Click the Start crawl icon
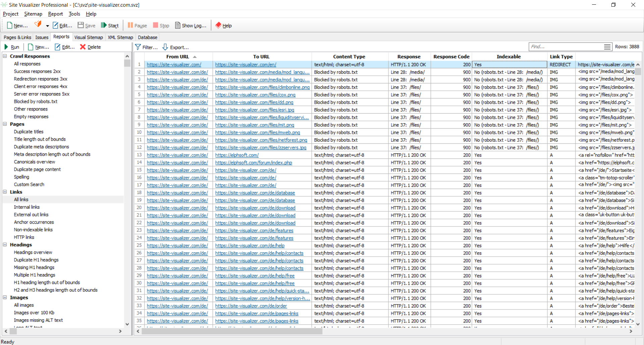 click(x=104, y=25)
